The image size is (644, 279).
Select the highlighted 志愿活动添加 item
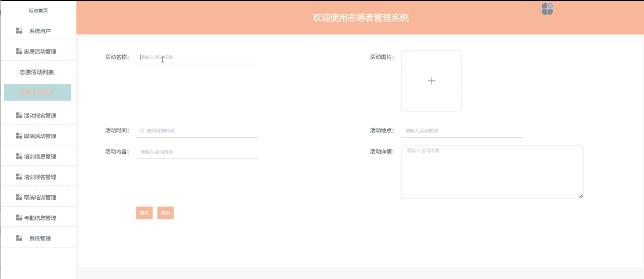click(37, 92)
